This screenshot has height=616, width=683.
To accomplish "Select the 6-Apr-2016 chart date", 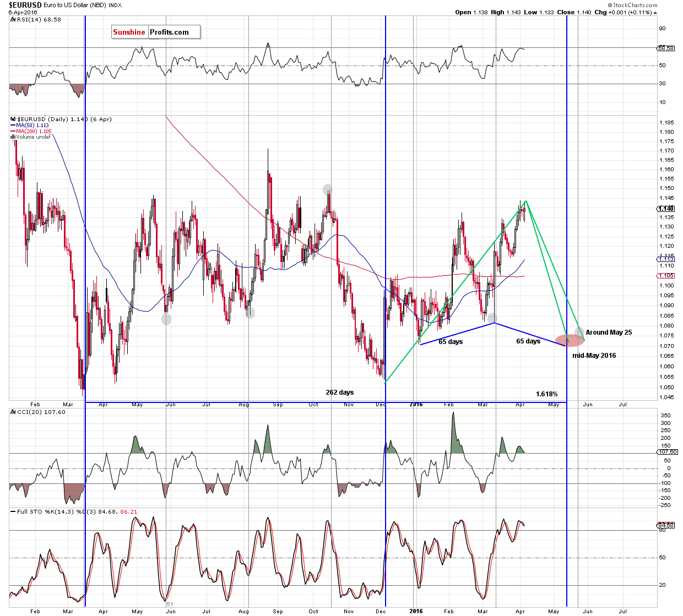I will coord(22,12).
